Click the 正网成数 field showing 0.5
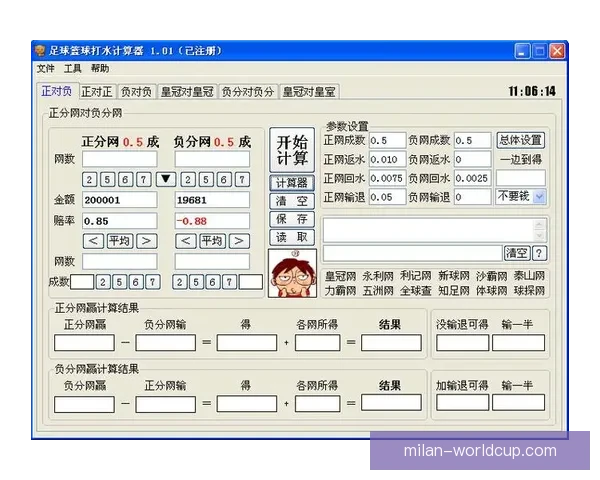 tap(387, 140)
